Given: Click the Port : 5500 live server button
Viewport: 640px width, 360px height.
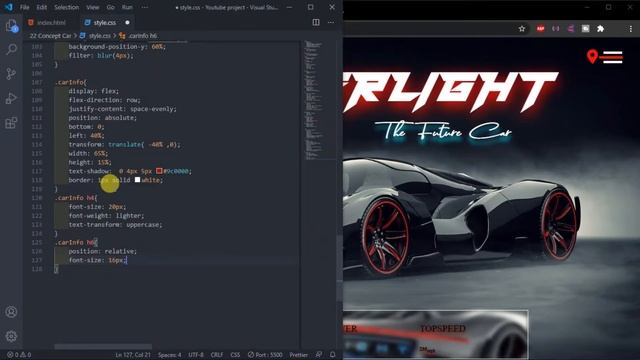Looking at the screenshot, I should click(265, 355).
